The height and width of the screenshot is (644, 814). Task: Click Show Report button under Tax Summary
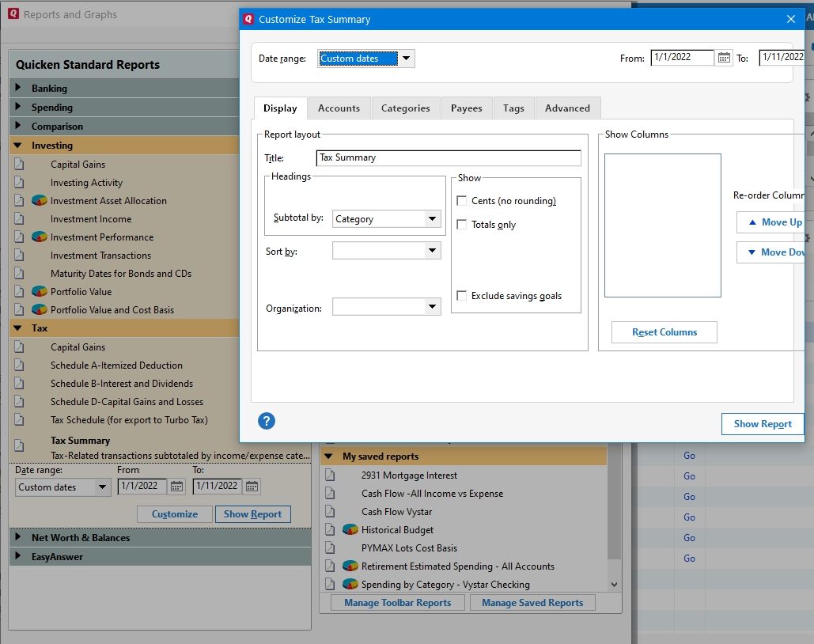click(x=253, y=514)
